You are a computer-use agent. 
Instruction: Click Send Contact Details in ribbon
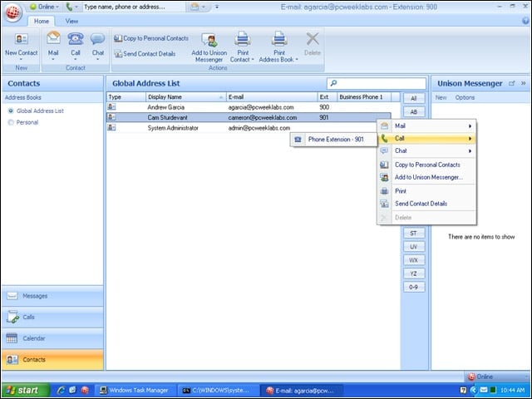pyautogui.click(x=145, y=53)
